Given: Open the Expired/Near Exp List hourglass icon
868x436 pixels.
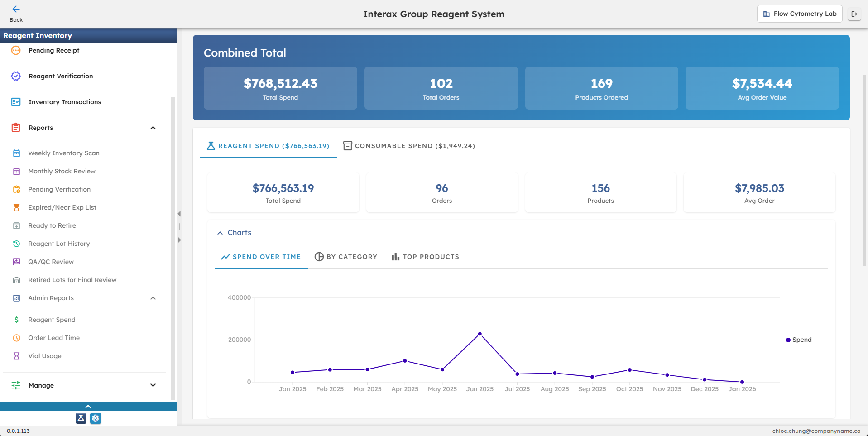Looking at the screenshot, I should (x=16, y=207).
